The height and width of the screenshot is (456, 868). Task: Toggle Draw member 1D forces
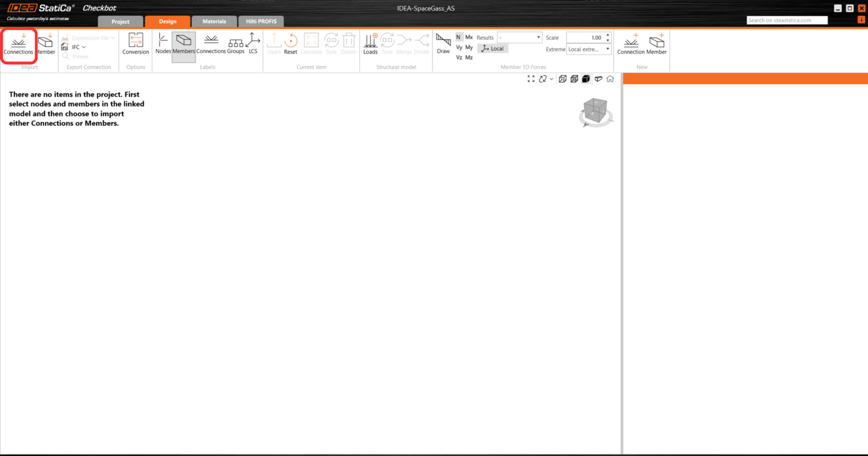pos(443,44)
